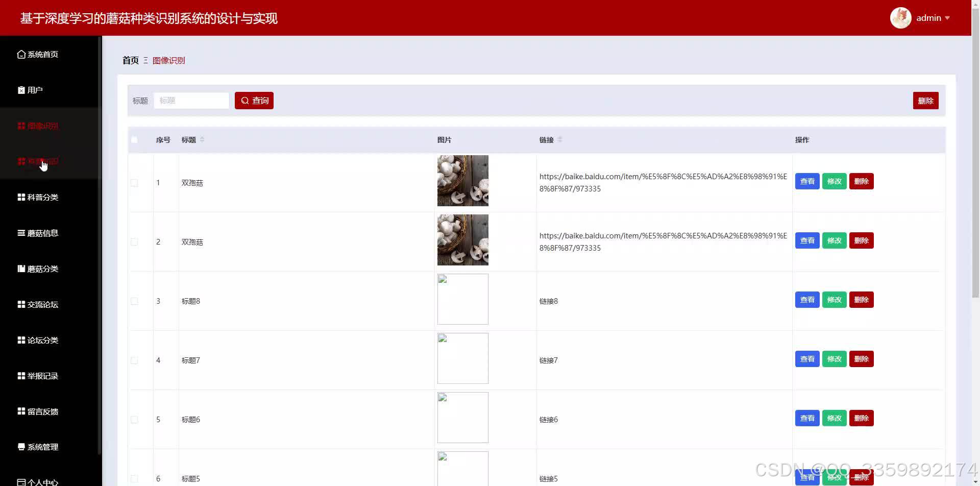Click 删除 for row 标题6

861,418
